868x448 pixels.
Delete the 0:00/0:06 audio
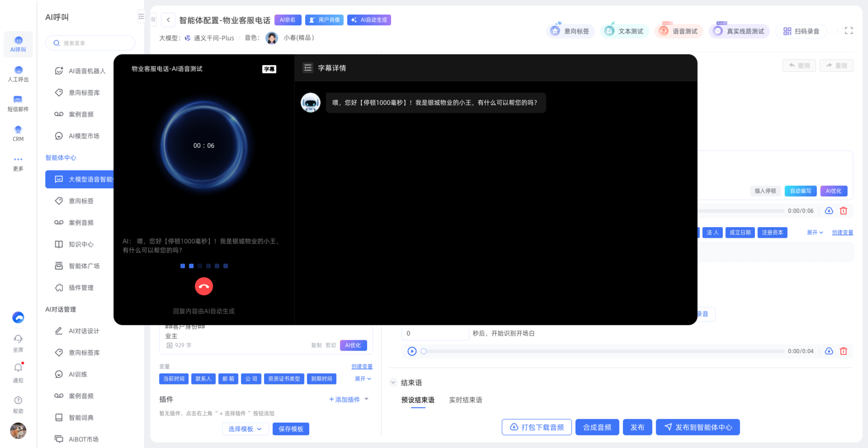[x=844, y=211]
